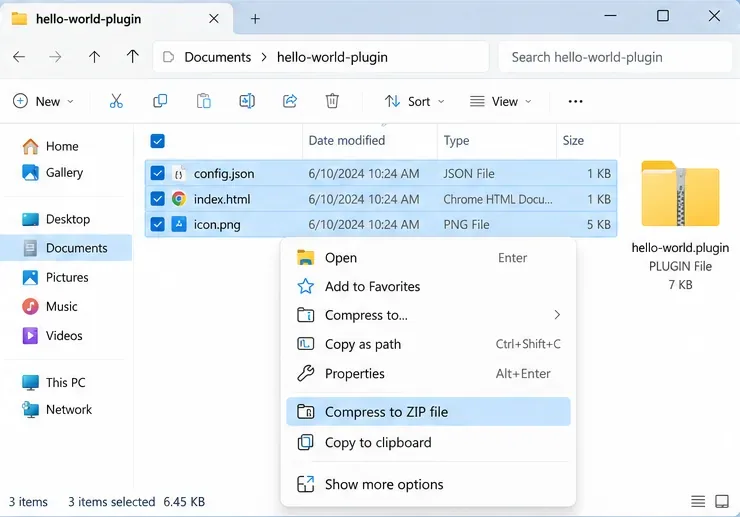Add a new tab with plus button

click(255, 18)
